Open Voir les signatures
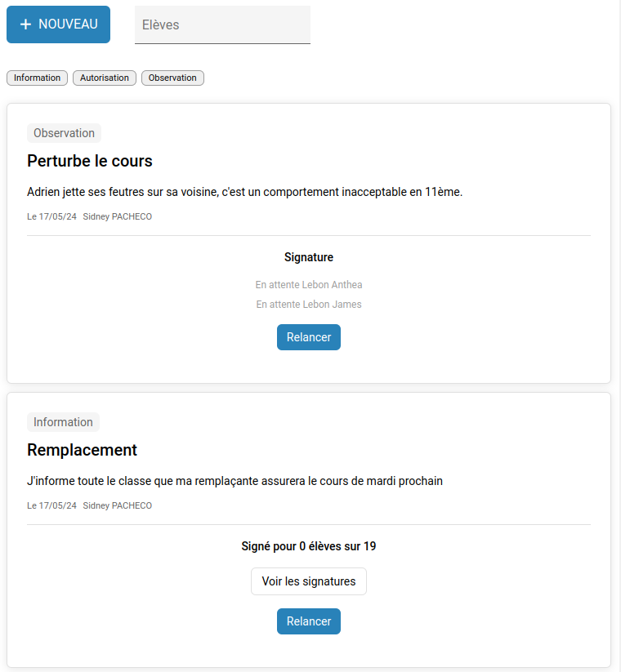 click(309, 581)
